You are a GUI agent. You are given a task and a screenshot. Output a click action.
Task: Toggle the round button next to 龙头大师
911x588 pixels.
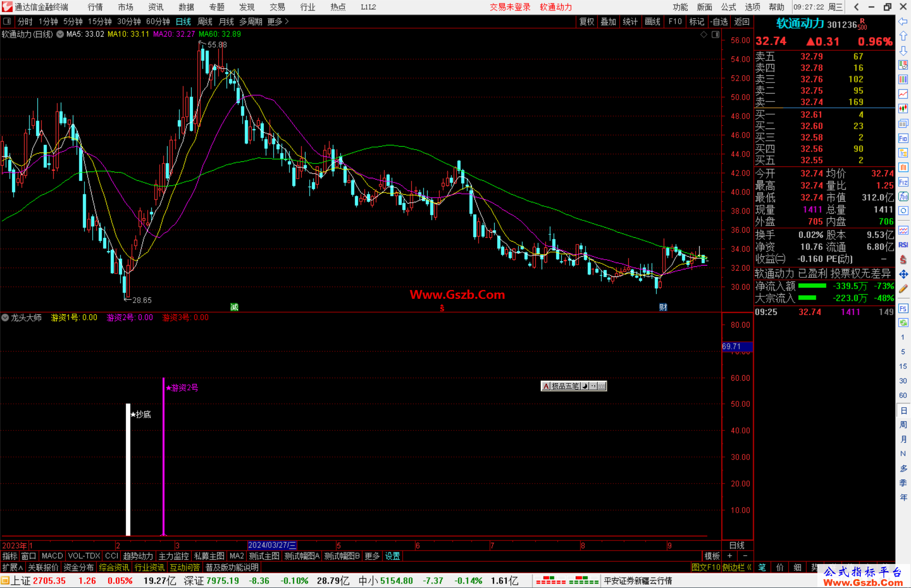click(5, 317)
